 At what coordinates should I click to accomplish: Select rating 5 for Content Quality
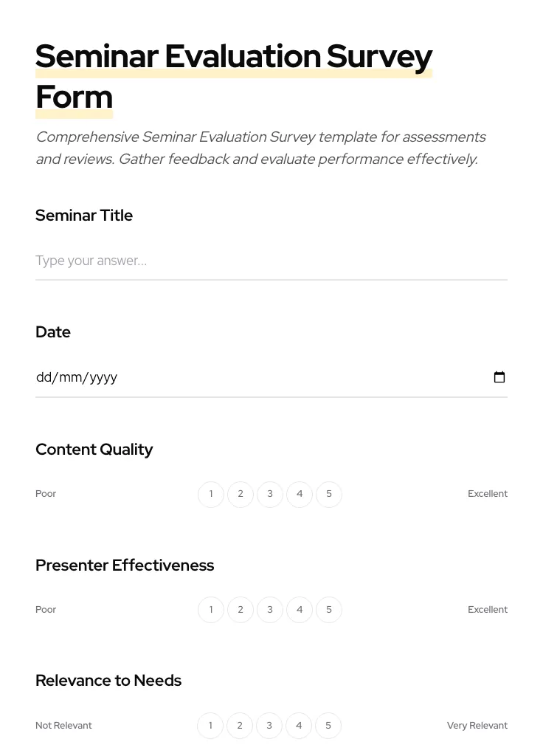(329, 494)
